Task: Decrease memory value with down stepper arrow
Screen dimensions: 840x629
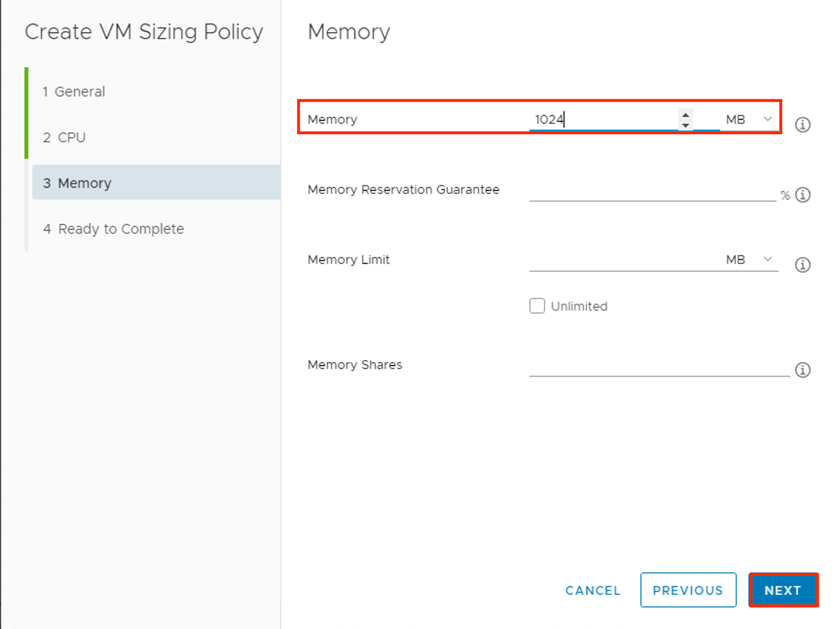Action: [x=685, y=125]
